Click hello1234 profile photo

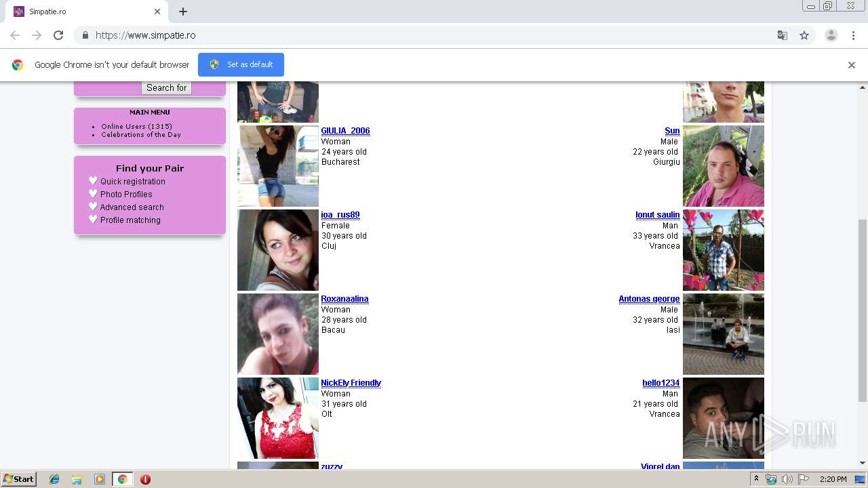(724, 418)
